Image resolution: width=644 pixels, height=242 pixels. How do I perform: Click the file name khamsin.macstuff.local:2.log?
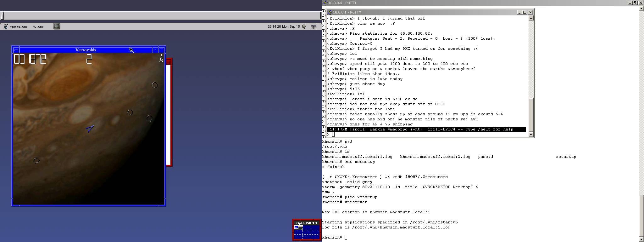435,157
